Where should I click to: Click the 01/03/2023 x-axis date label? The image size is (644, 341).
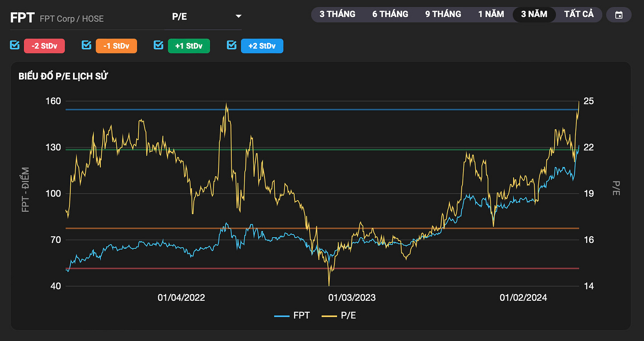(x=352, y=298)
